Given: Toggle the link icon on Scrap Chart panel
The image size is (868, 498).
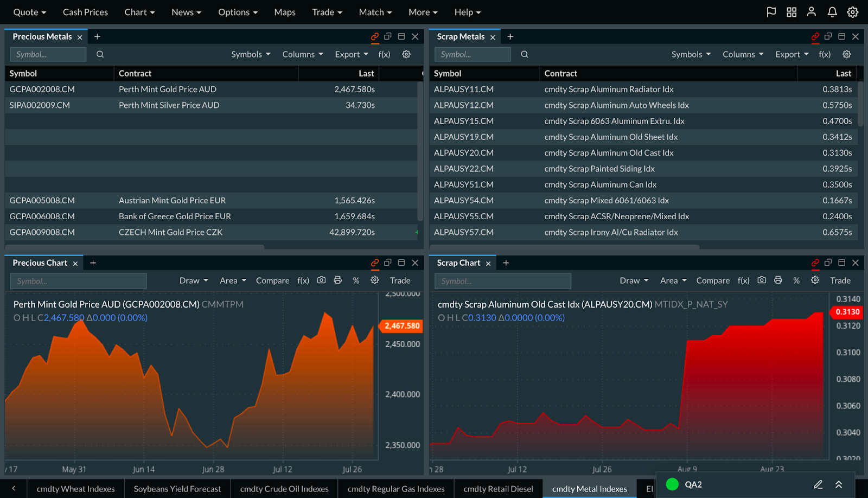Looking at the screenshot, I should click(x=815, y=263).
